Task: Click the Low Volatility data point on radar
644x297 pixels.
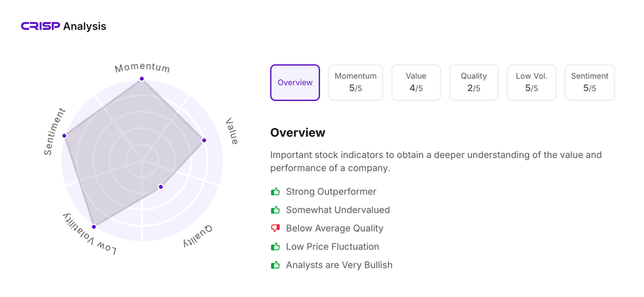Action: point(94,227)
